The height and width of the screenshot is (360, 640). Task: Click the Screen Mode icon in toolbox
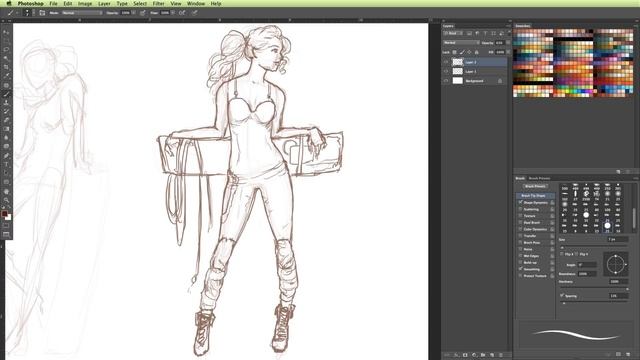click(6, 234)
